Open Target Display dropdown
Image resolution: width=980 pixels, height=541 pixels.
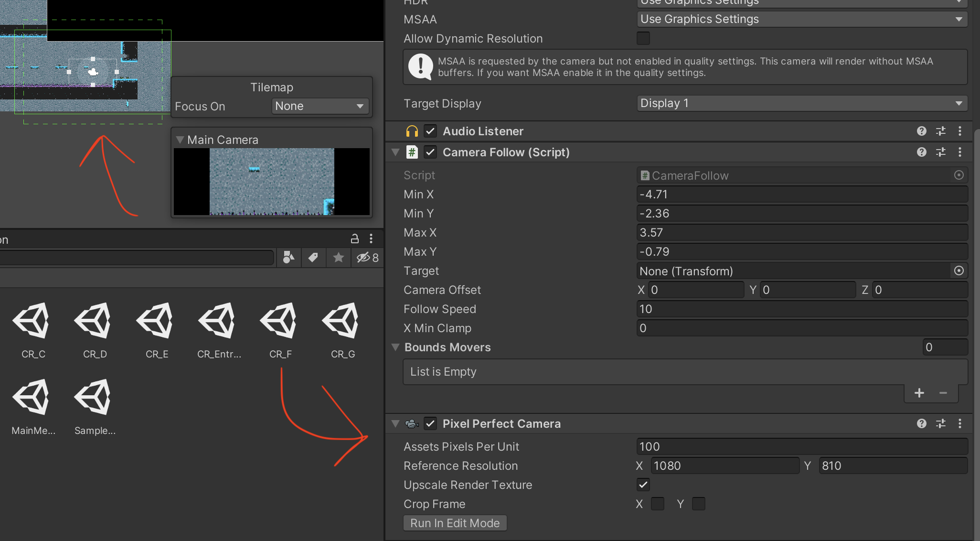(x=801, y=103)
